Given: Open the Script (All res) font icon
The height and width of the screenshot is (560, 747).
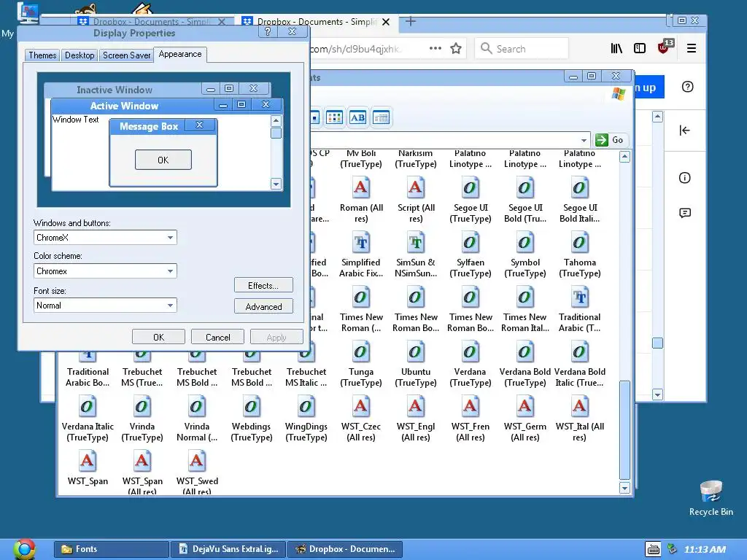Looking at the screenshot, I should (415, 187).
